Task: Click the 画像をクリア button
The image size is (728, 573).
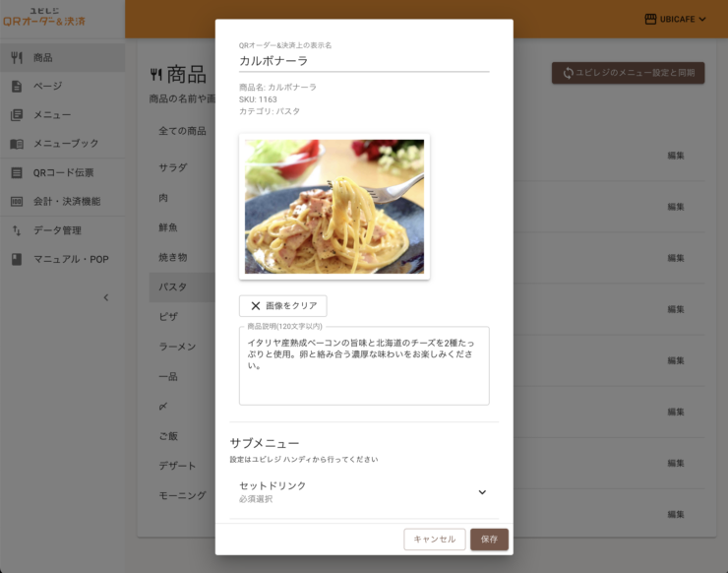Action: 282,306
